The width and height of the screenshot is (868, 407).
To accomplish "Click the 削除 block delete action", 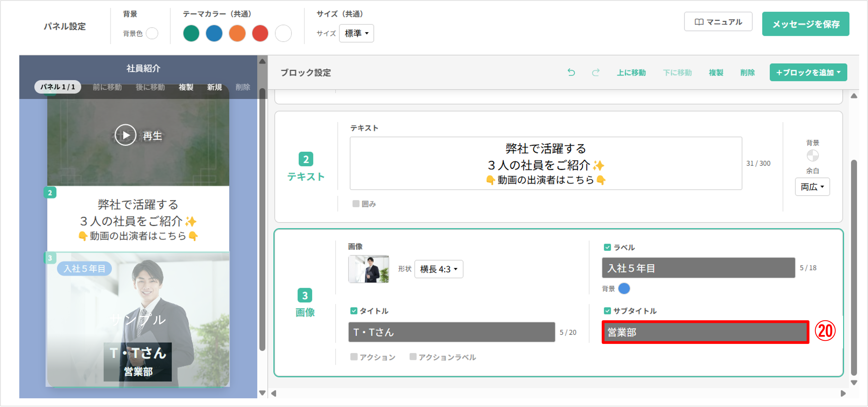I will (x=747, y=72).
